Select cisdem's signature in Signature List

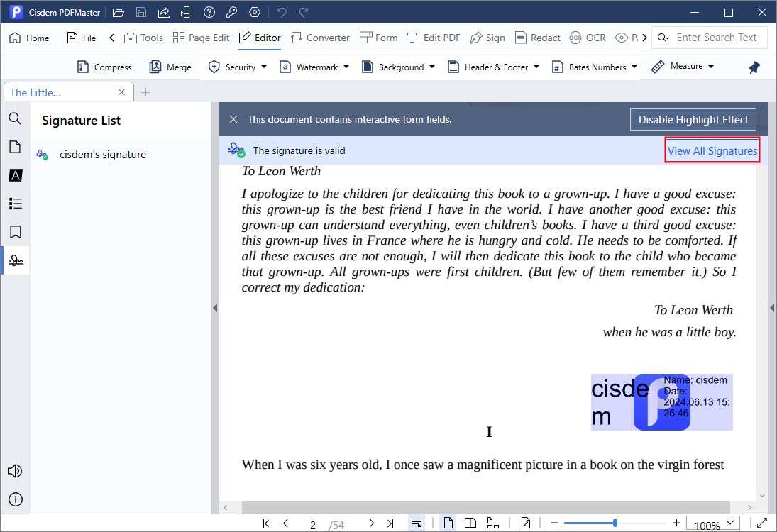[x=121, y=155]
